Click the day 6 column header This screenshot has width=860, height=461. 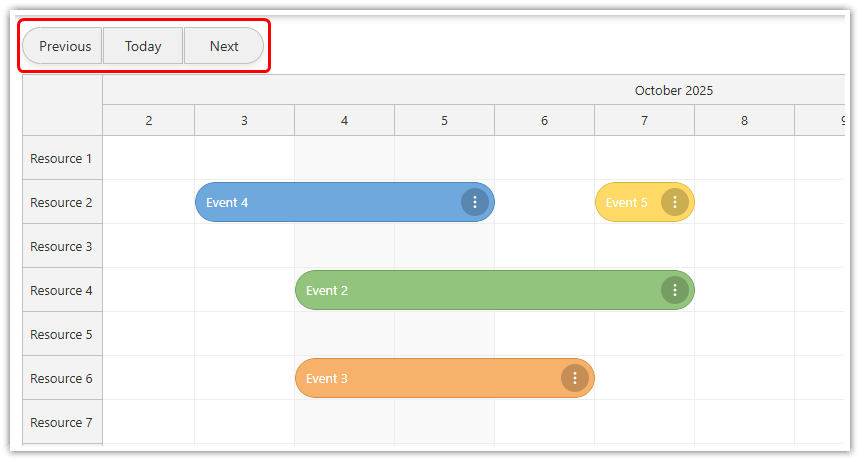tap(544, 121)
